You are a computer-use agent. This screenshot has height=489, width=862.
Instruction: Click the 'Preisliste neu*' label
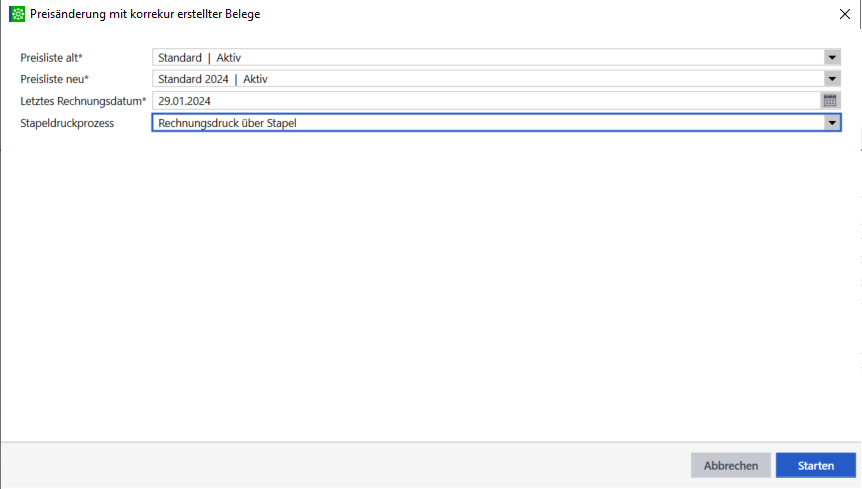54,79
